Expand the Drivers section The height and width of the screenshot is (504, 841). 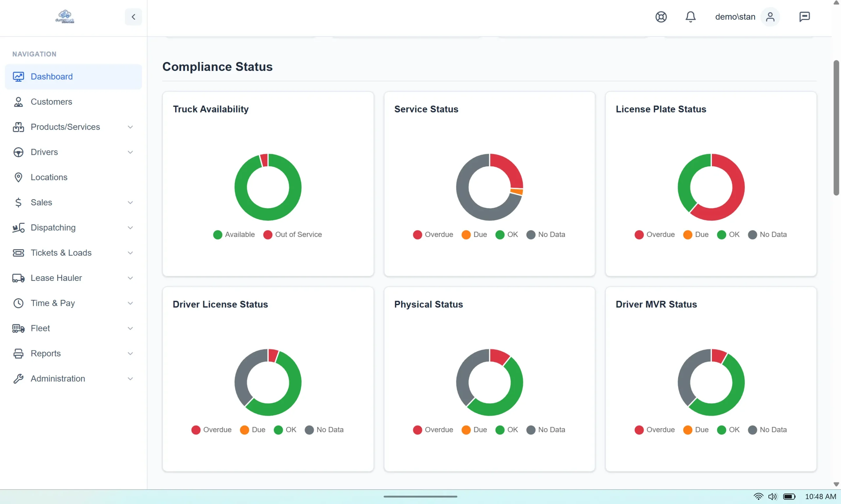point(130,152)
